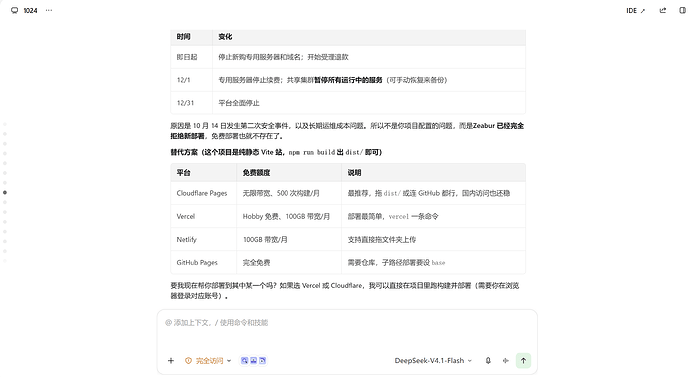
Task: Click the chevron next to DeepSeek-V4.1-Flash
Action: point(470,361)
